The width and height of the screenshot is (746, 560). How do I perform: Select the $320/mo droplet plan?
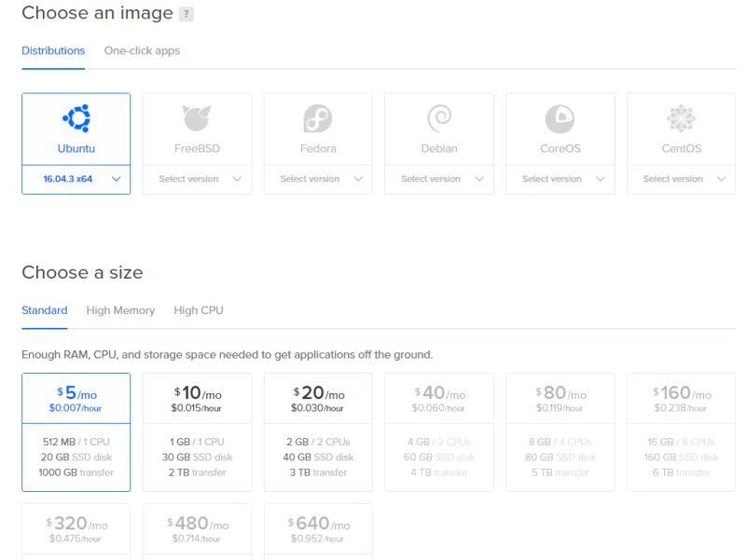76,531
